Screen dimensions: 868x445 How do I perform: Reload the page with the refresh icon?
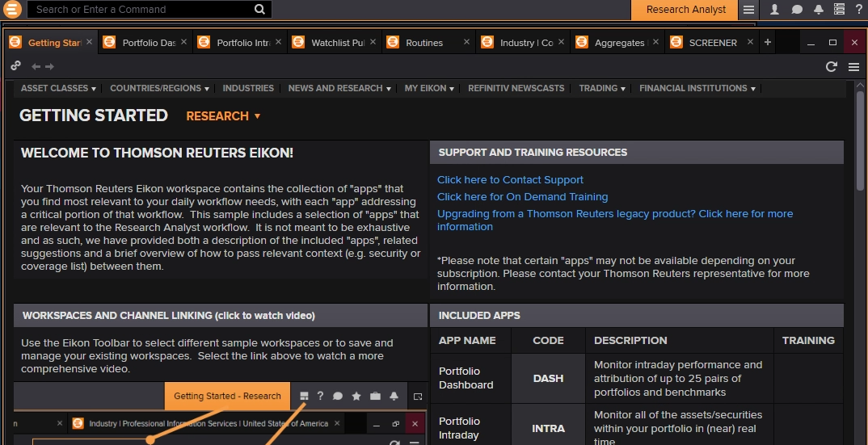831,67
